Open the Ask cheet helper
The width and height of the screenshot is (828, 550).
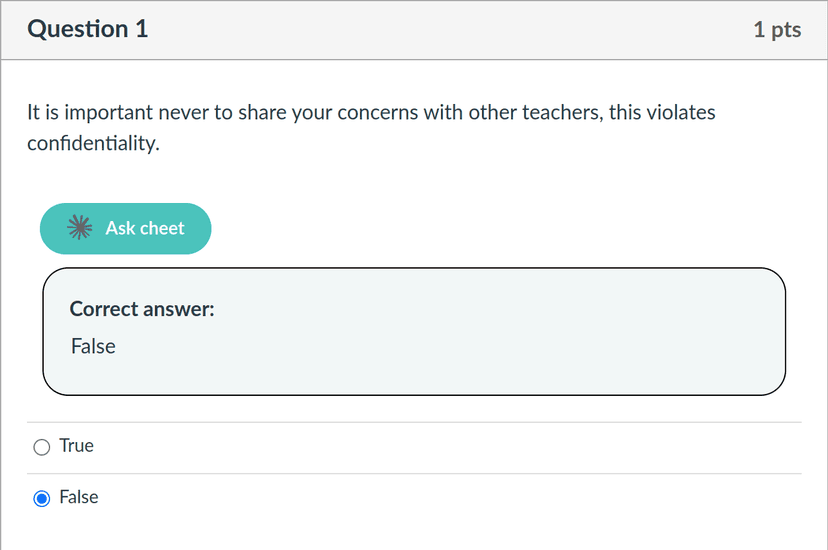coord(126,229)
